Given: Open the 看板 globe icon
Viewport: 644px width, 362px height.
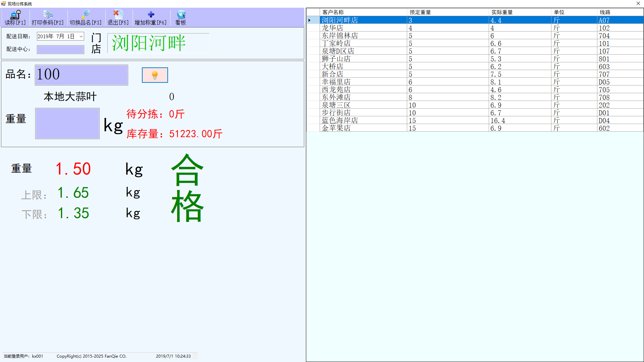Looking at the screenshot, I should [x=181, y=14].
